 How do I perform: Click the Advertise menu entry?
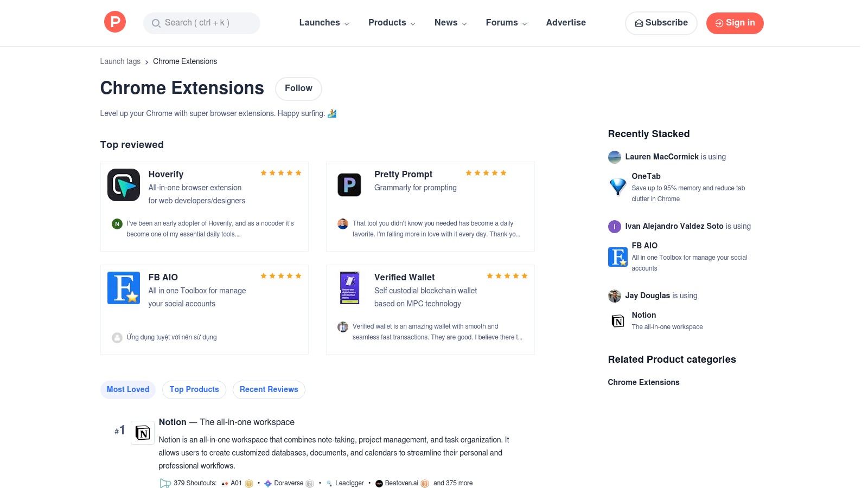(x=566, y=22)
